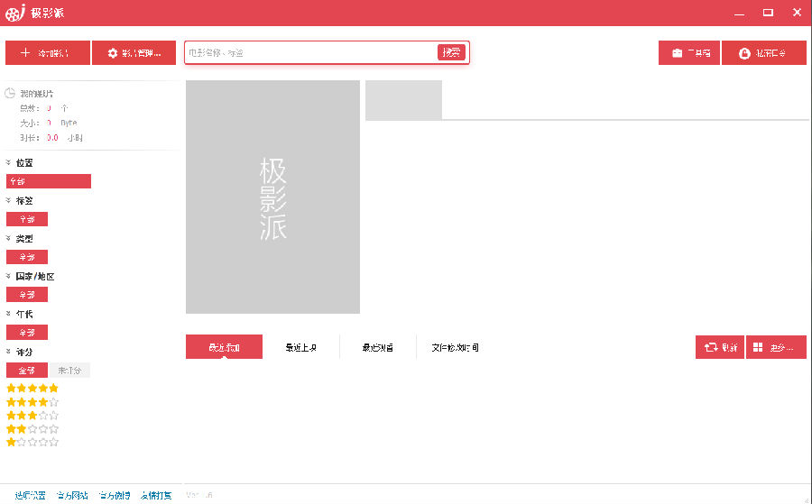
Task: Open the 官方微博 official Weibo link
Action: point(115,495)
